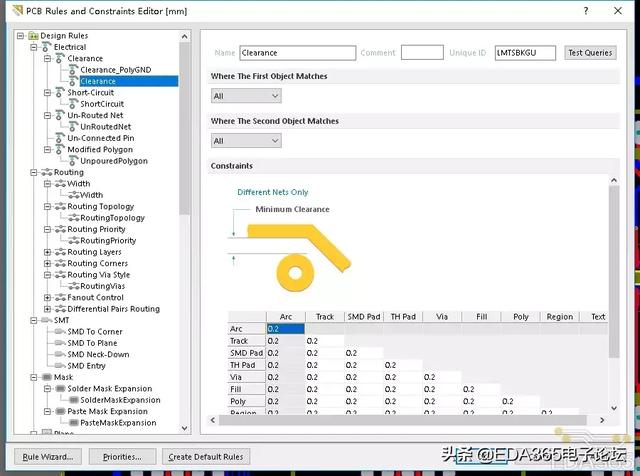
Task: Click the SMD Entry icon
Action: click(60, 366)
